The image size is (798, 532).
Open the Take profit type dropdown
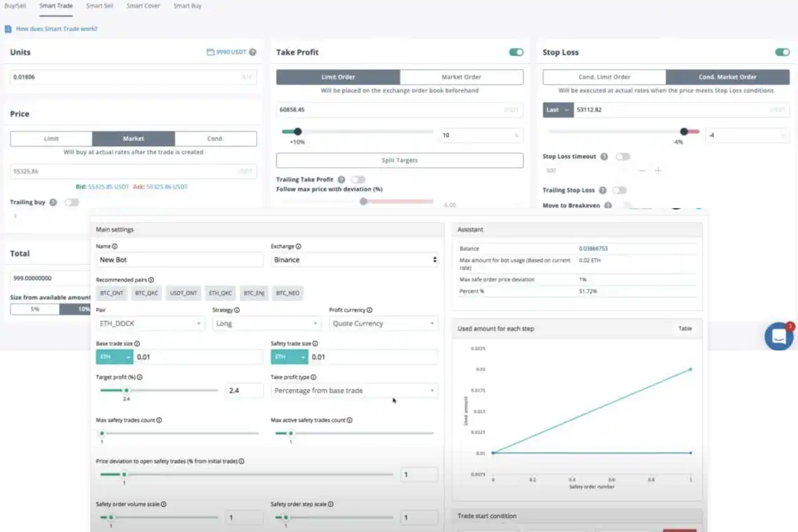coord(354,390)
